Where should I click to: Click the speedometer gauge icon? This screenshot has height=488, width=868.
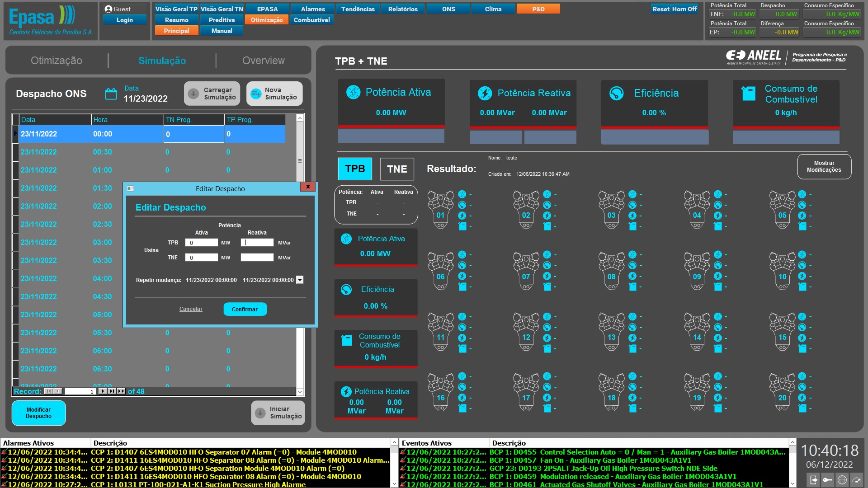[x=857, y=480]
